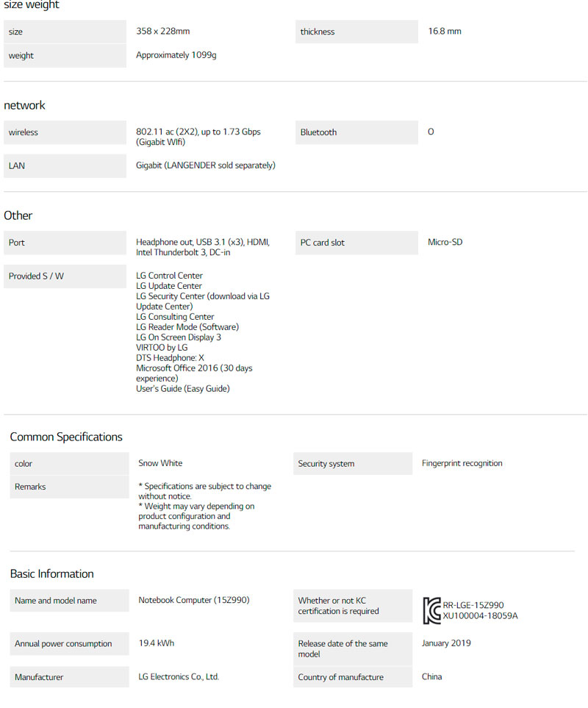This screenshot has width=588, height=708.
Task: Click the 'Provided S / W' label cell
Action: [x=65, y=276]
